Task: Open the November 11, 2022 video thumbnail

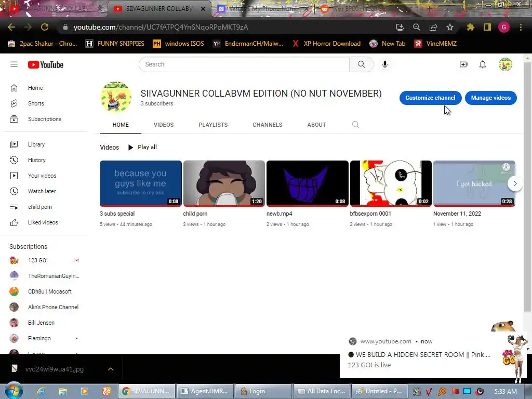Action: pyautogui.click(x=474, y=183)
